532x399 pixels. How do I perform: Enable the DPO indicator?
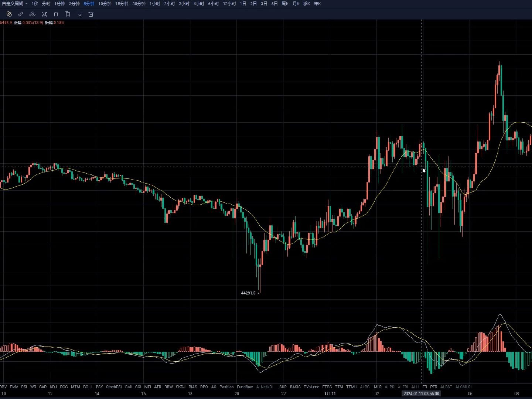[204, 387]
